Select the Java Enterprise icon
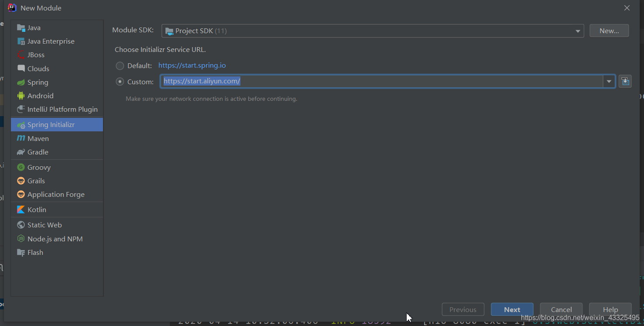644x326 pixels. pyautogui.click(x=21, y=41)
